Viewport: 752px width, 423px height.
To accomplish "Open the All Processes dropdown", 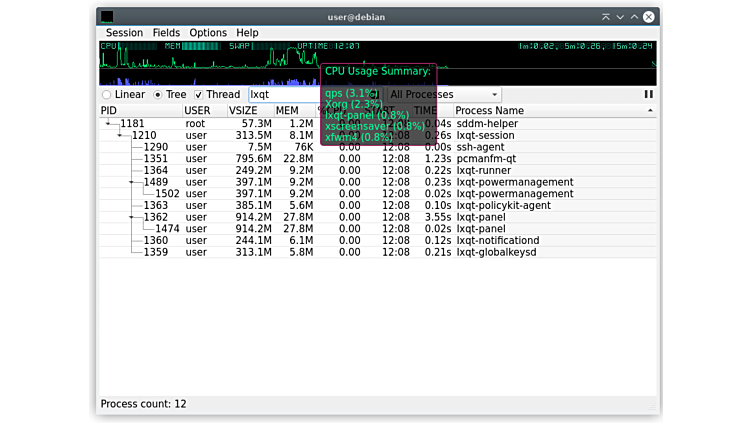I will [443, 95].
